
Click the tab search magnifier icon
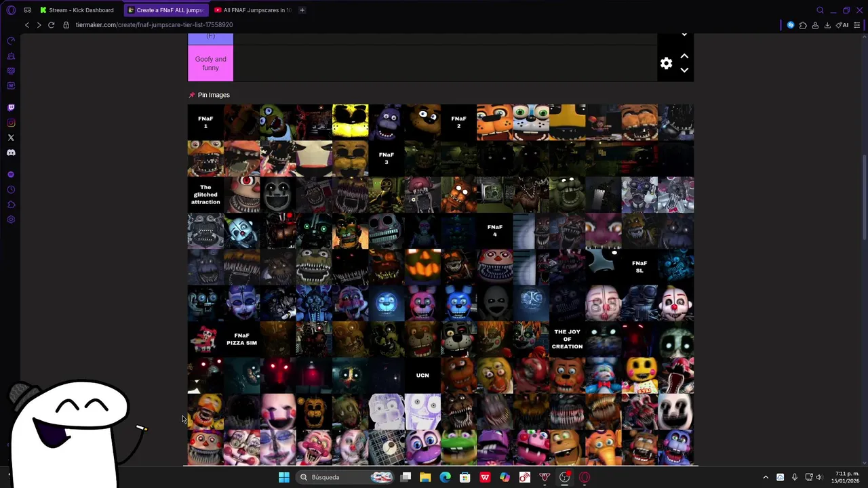point(820,10)
